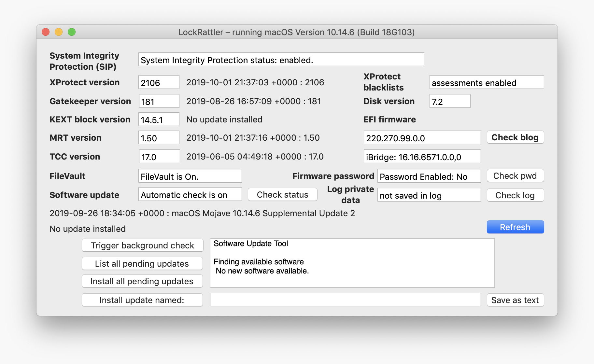This screenshot has width=594, height=364.
Task: Click the Check pwd button
Action: coord(515,176)
